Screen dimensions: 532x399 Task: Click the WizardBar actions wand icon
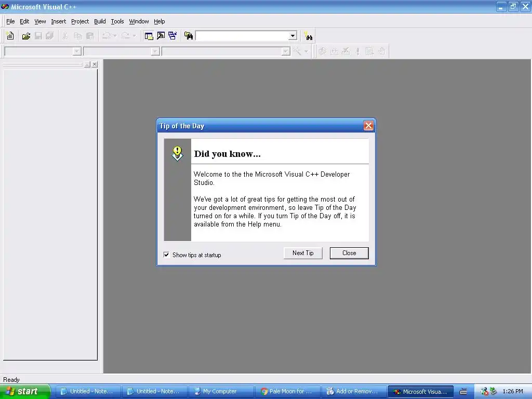[x=297, y=51]
